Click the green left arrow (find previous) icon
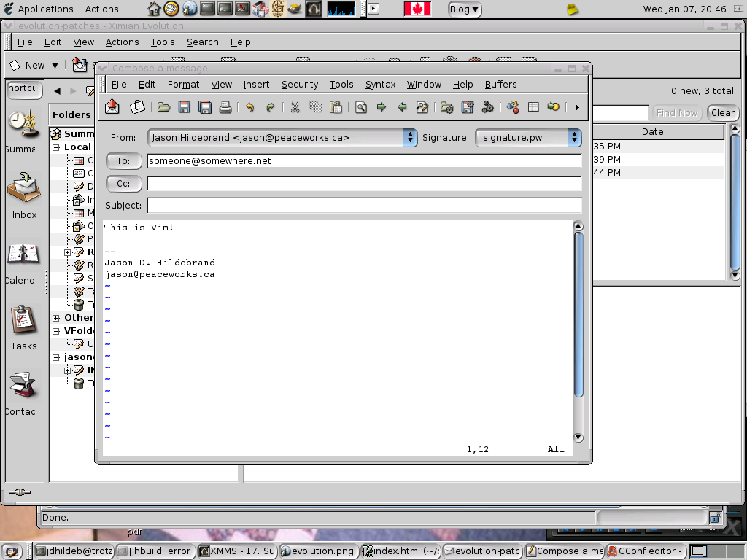747x560 pixels. click(x=402, y=107)
